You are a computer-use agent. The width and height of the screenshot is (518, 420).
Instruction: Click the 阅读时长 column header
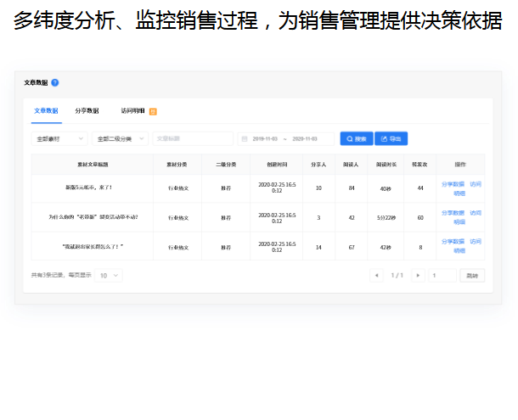[x=386, y=165]
